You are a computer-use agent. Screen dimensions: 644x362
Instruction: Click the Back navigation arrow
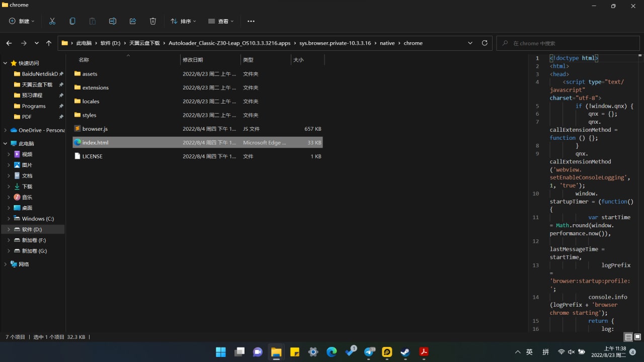(9, 43)
